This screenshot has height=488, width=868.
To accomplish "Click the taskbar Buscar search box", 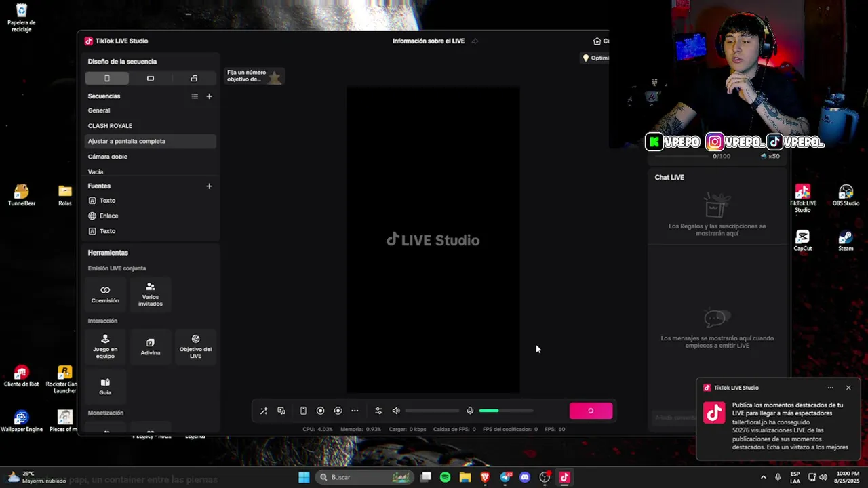I will pos(365,477).
